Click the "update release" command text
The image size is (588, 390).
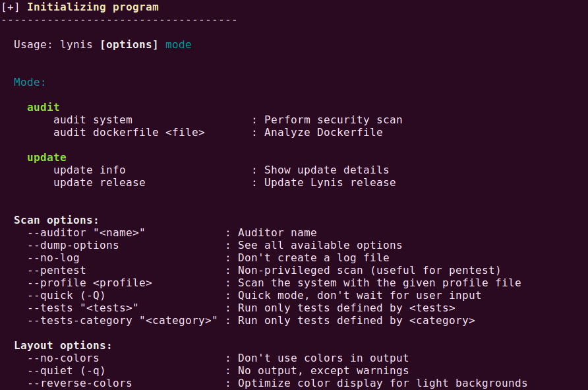point(100,182)
